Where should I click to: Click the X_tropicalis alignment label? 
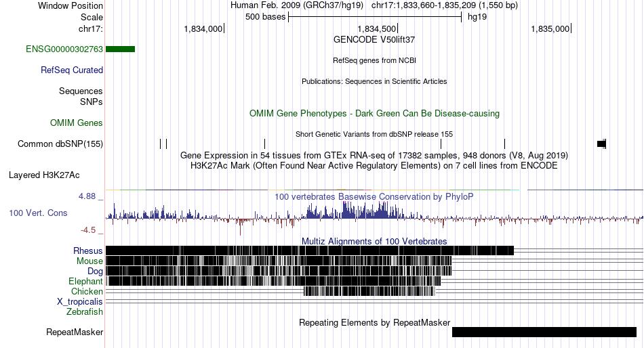[x=80, y=302]
